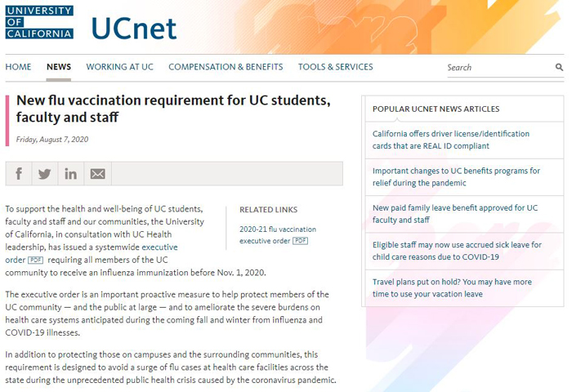Open Compensation & Benefits menu

pos(226,67)
